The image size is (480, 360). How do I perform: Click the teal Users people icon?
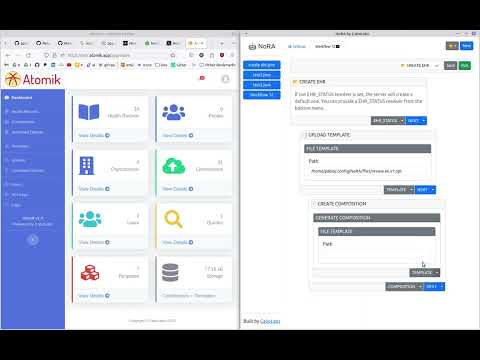click(90, 219)
